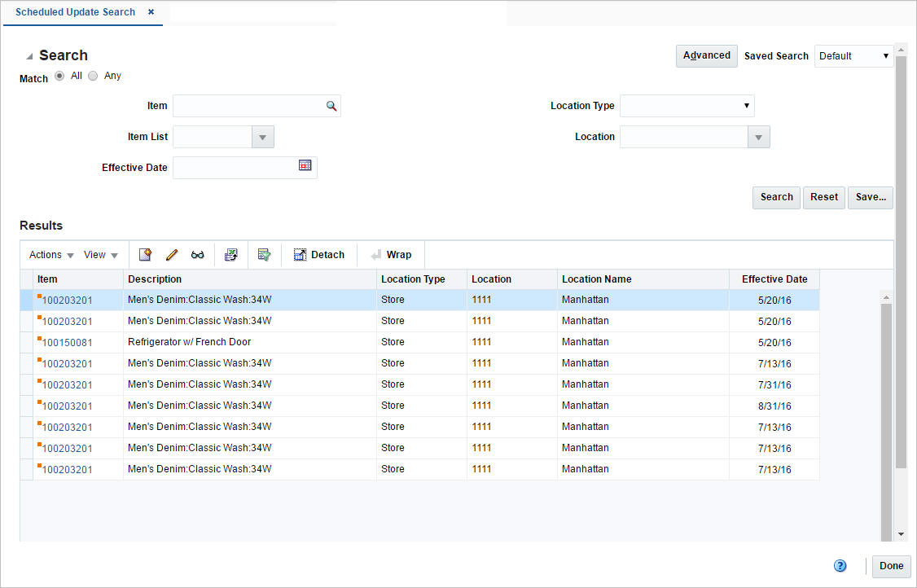Create a new scheduled update record

click(145, 254)
